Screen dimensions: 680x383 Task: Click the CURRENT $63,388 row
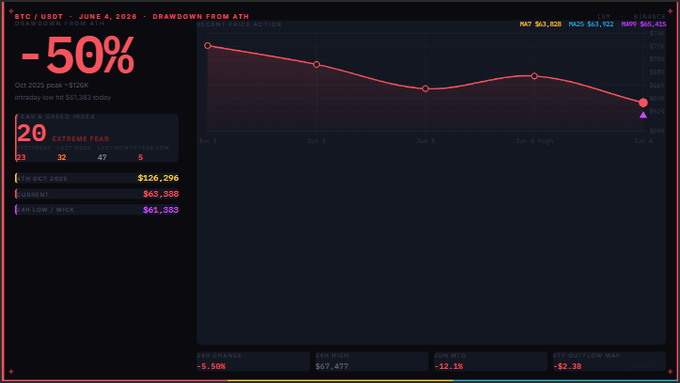coord(97,194)
